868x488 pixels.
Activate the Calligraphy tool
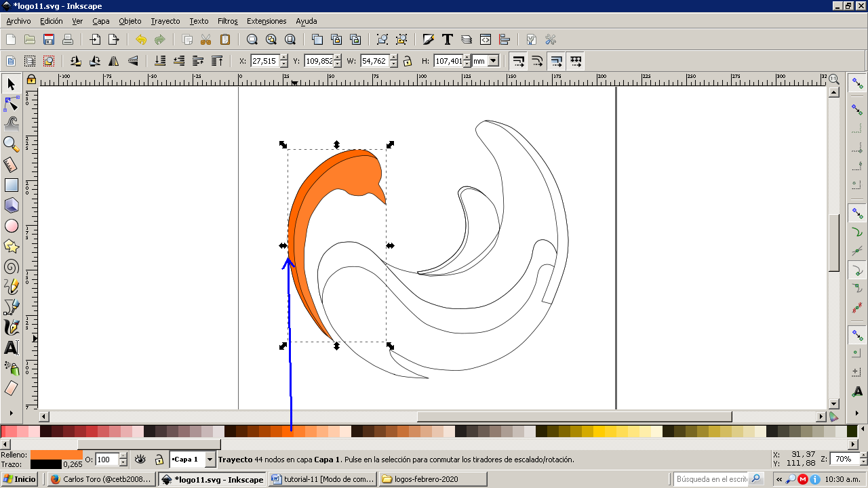(11, 327)
